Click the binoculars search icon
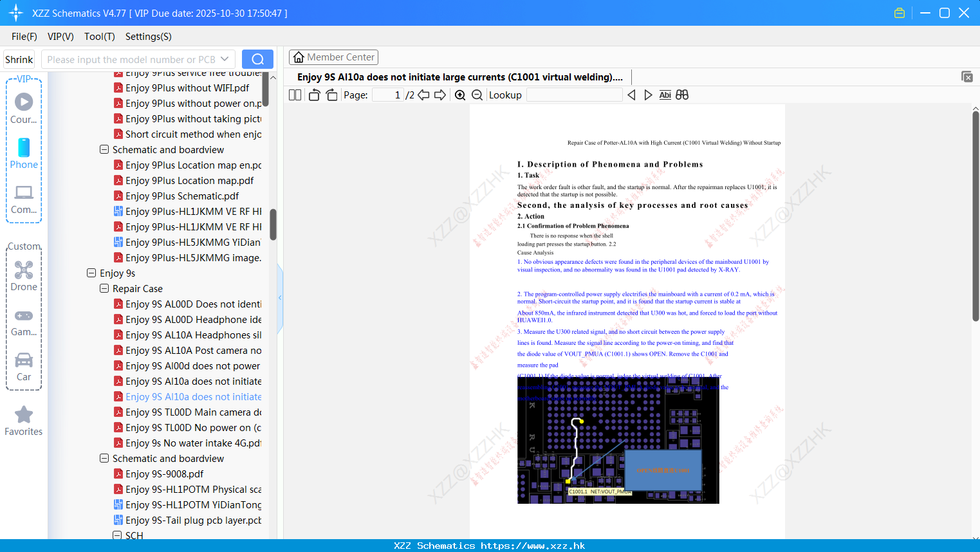Viewport: 980px width, 552px height. point(682,95)
